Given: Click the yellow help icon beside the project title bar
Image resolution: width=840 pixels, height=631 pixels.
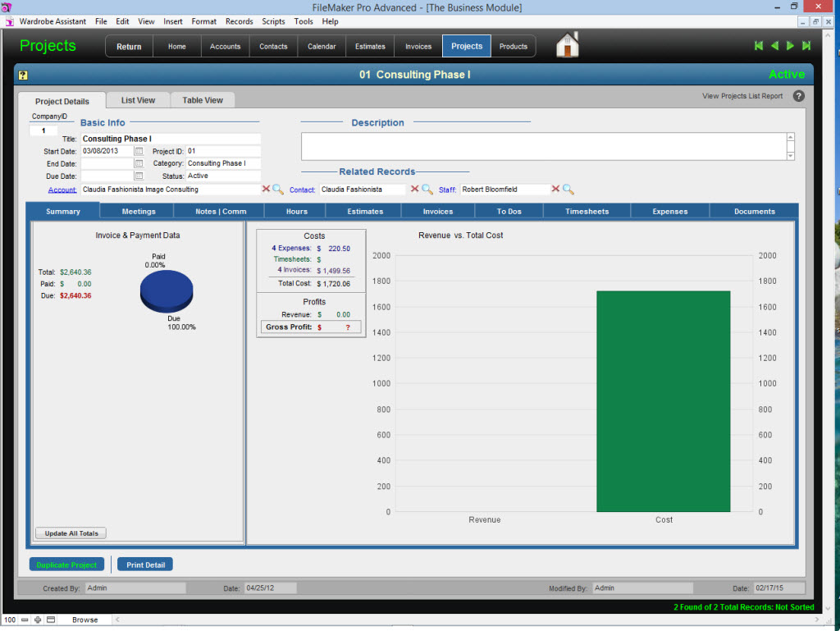Looking at the screenshot, I should [x=23, y=75].
